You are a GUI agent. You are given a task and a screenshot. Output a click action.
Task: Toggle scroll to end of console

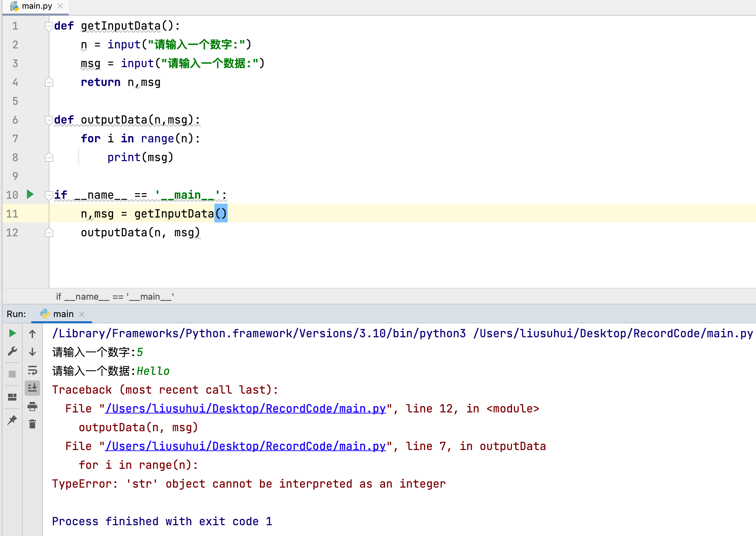[x=32, y=388]
